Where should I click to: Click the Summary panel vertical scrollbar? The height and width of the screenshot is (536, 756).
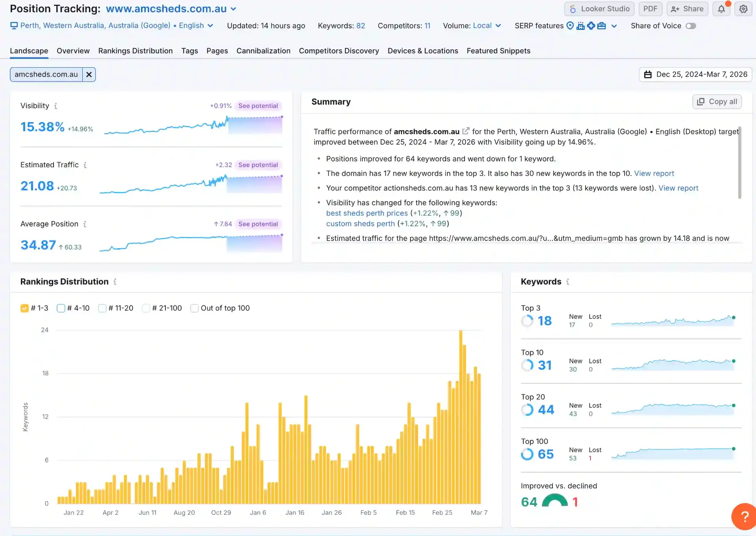coord(739,162)
